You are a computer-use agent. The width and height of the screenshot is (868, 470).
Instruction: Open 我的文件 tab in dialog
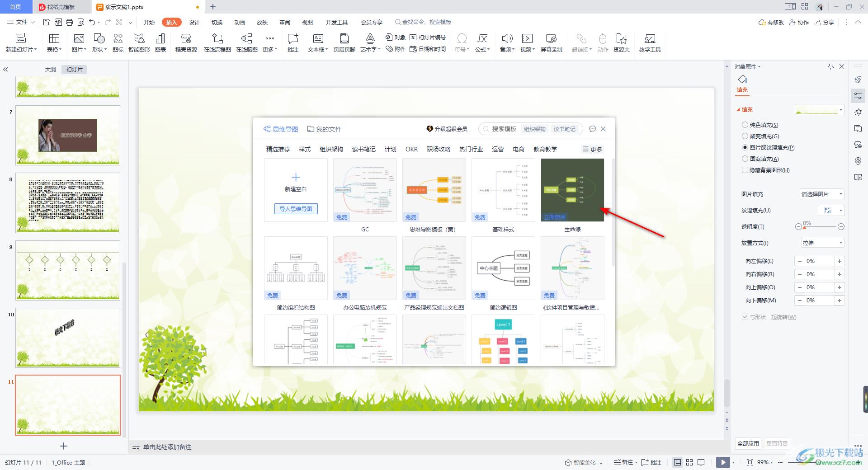tap(324, 129)
